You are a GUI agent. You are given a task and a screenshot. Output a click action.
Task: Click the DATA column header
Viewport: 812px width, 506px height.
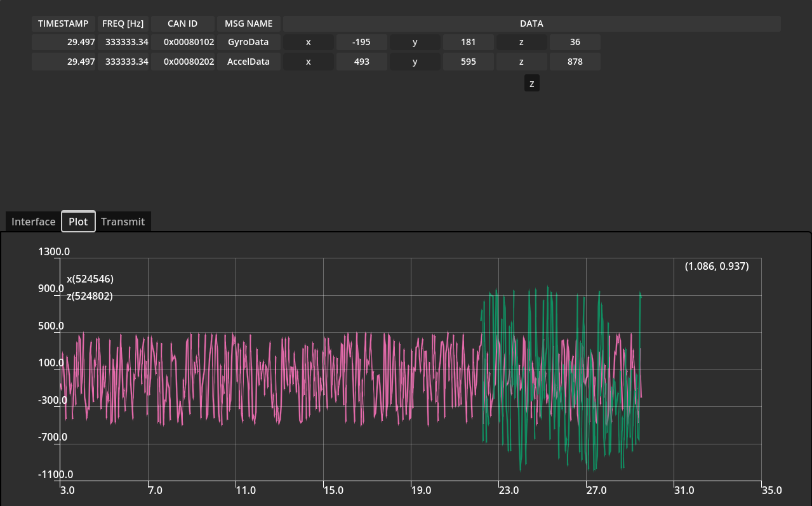(x=531, y=23)
